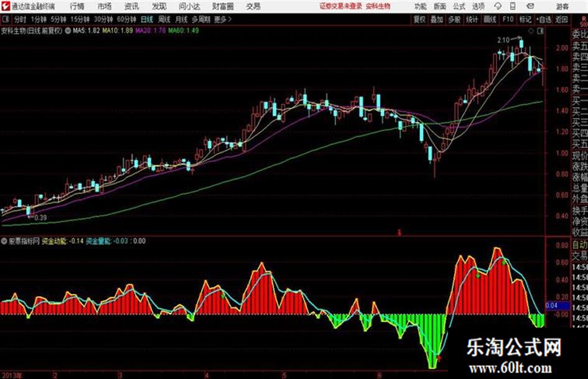Click the 统计 statistics button
Viewport: 588px width, 379px height.
tap(472, 19)
